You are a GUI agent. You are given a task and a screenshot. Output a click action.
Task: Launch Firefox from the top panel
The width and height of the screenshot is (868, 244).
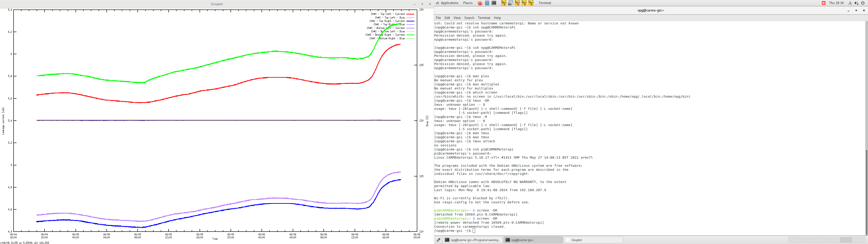(480, 3)
